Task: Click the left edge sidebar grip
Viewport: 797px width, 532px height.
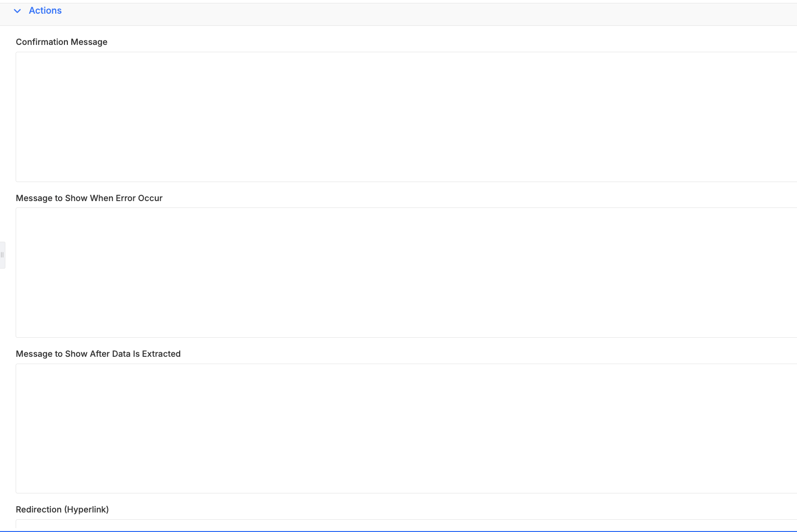Action: click(2, 255)
